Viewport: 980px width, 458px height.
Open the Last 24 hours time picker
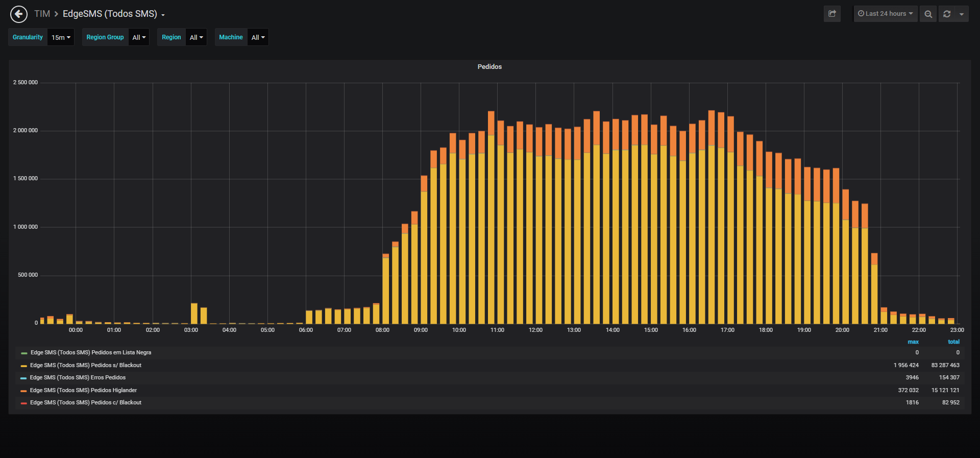[x=886, y=14]
